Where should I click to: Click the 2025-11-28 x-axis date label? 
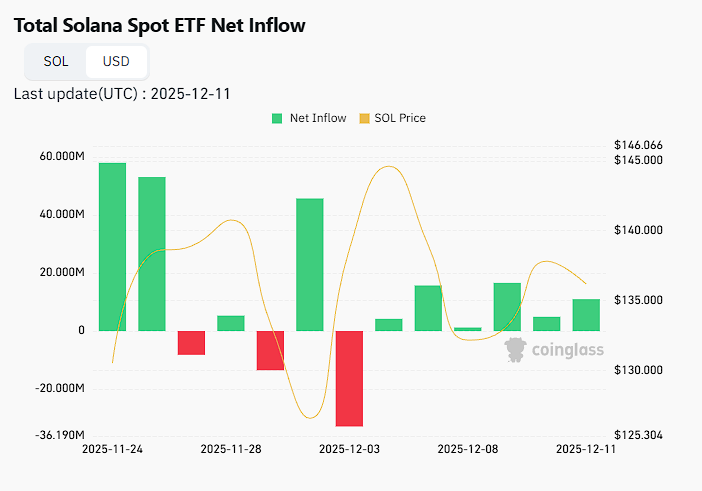pos(231,450)
